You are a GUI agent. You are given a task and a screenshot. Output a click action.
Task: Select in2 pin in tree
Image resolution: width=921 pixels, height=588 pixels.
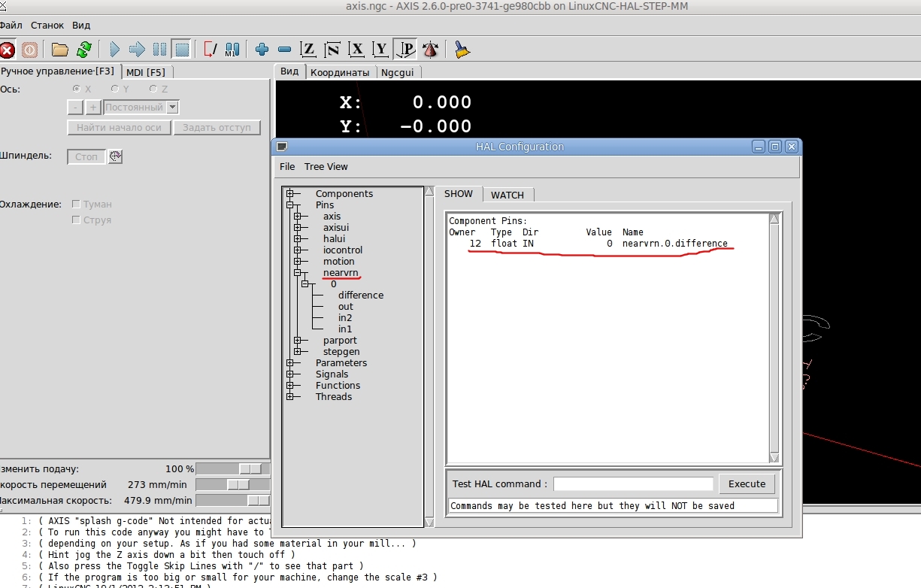(x=345, y=318)
